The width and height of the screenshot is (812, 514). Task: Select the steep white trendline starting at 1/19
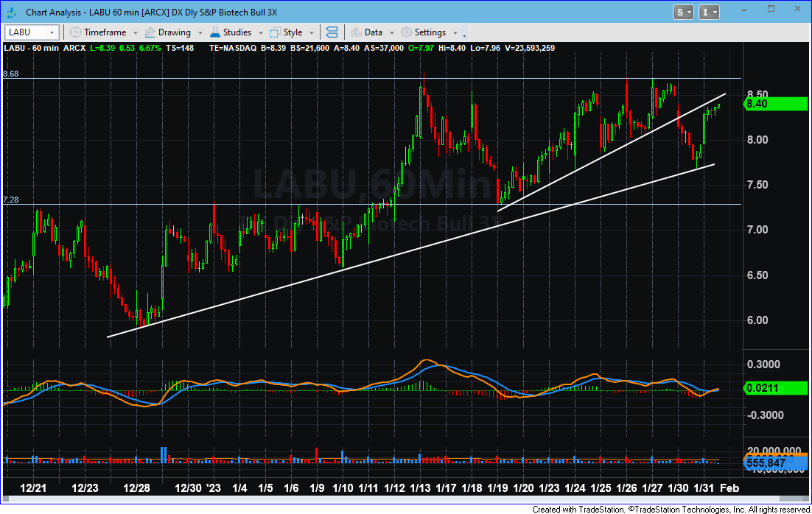point(611,152)
